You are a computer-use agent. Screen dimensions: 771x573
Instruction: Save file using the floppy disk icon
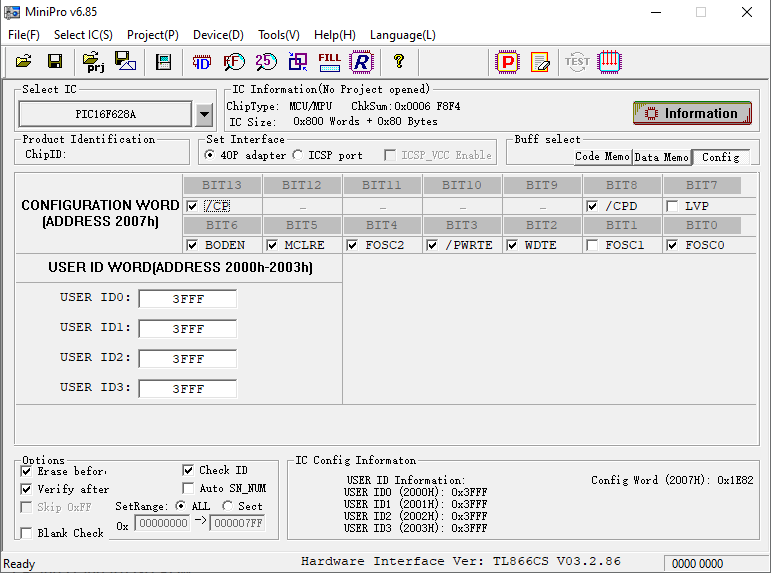point(55,61)
